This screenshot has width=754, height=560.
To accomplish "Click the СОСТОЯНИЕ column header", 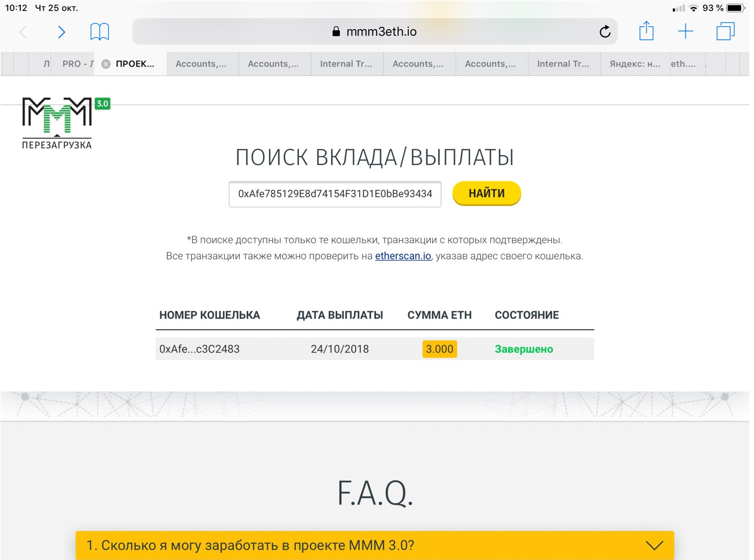I will (527, 315).
